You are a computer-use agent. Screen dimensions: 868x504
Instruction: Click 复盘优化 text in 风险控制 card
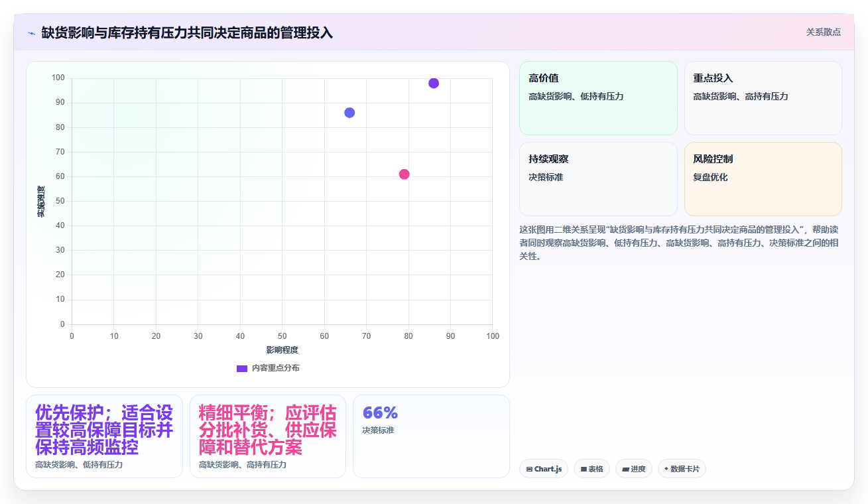coord(710,178)
